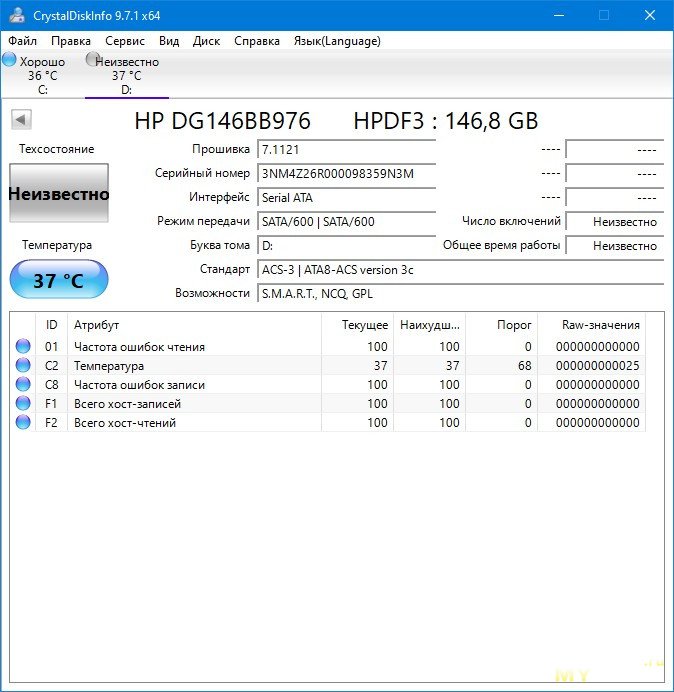Select the Хорошо 36 °C C: disk tab
The image size is (674, 692).
click(x=41, y=75)
